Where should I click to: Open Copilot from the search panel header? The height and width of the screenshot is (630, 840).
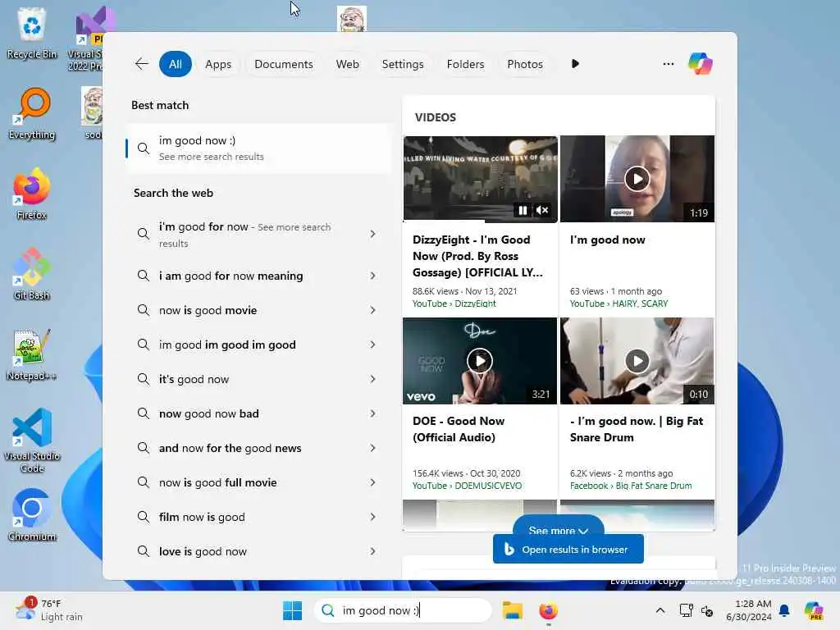pyautogui.click(x=701, y=64)
